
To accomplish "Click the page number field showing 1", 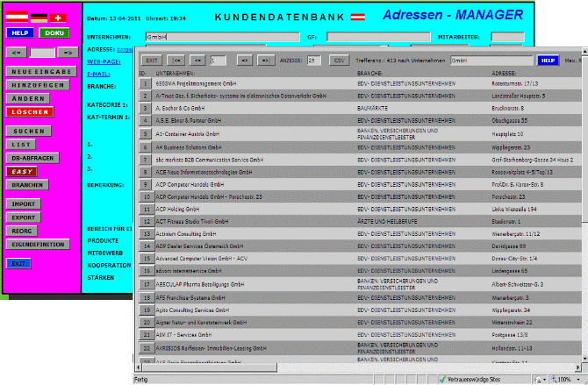I will point(219,61).
